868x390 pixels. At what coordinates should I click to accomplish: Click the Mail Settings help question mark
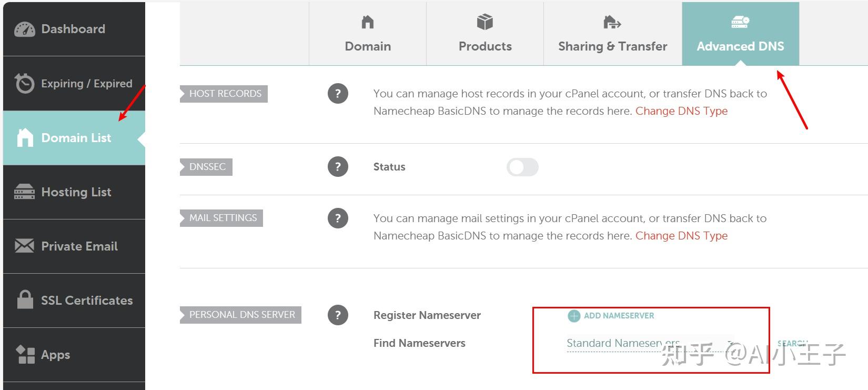click(x=338, y=218)
